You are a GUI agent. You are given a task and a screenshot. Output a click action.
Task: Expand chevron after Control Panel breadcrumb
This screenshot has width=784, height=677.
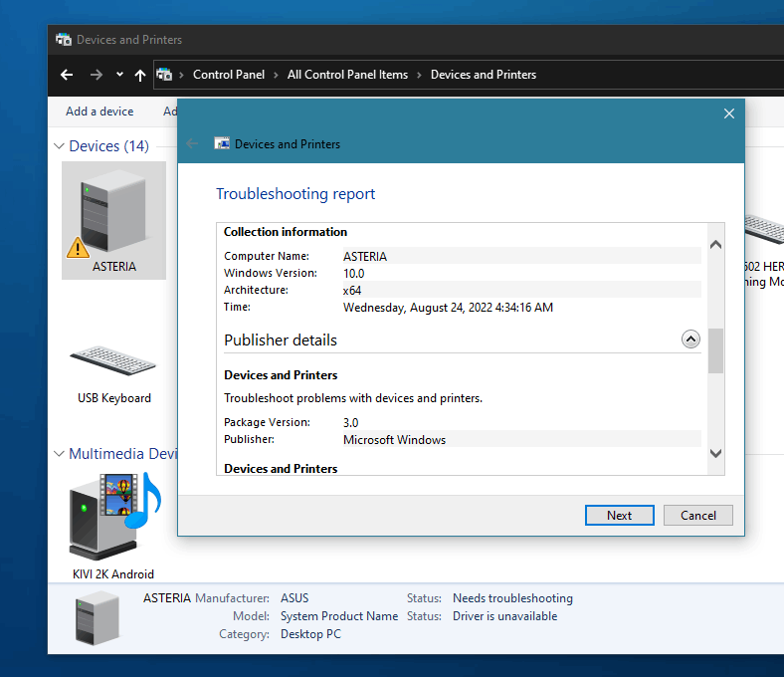(x=276, y=75)
